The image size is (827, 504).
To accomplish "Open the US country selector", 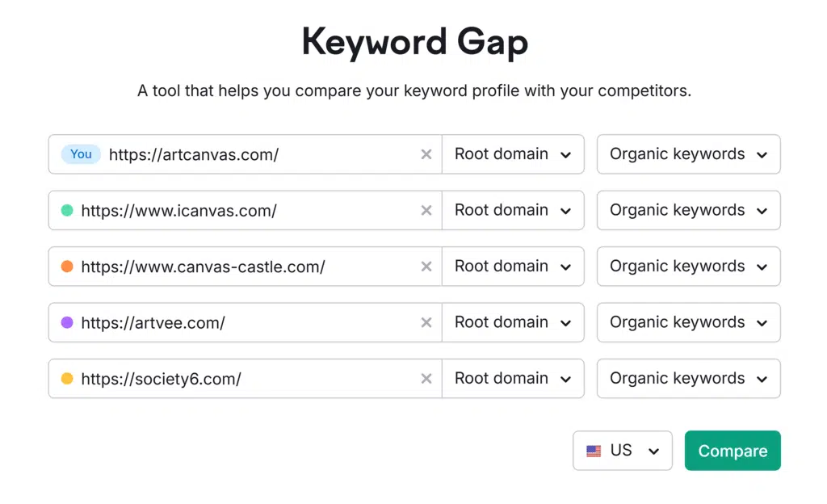I will click(x=623, y=451).
